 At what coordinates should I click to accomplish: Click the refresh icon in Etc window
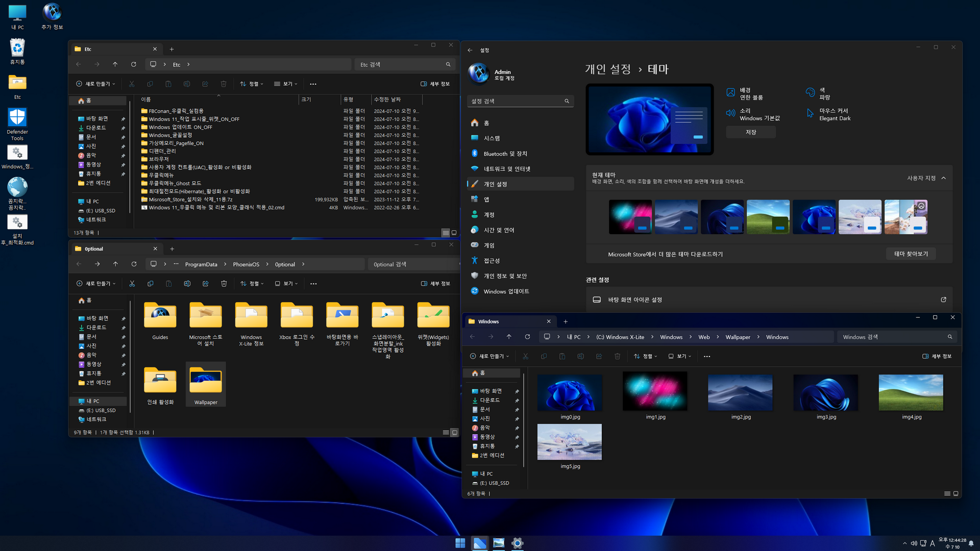tap(134, 64)
